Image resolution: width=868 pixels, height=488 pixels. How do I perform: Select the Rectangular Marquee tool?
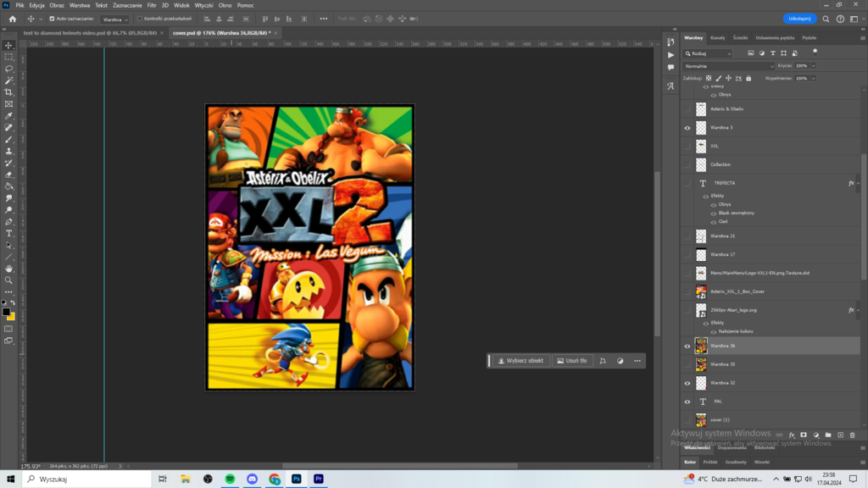[8, 57]
